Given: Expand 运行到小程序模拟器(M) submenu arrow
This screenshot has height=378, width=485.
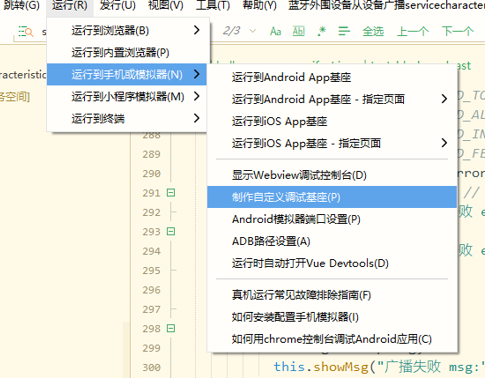Looking at the screenshot, I should 197,96.
